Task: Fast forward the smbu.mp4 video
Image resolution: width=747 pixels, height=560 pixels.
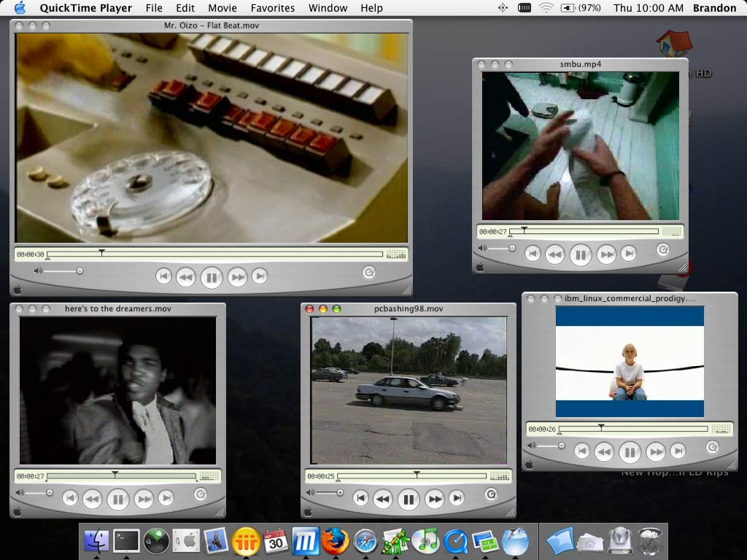Action: [606, 254]
